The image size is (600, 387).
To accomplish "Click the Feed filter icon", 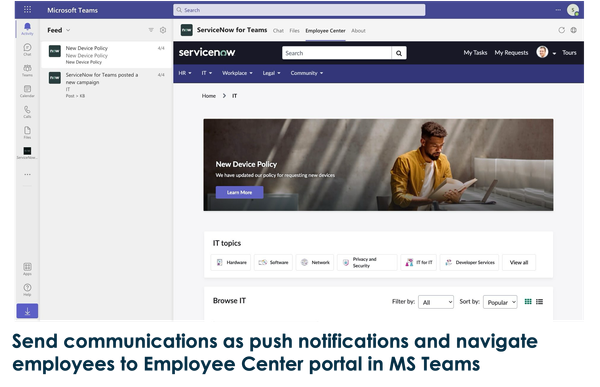I will click(x=151, y=30).
